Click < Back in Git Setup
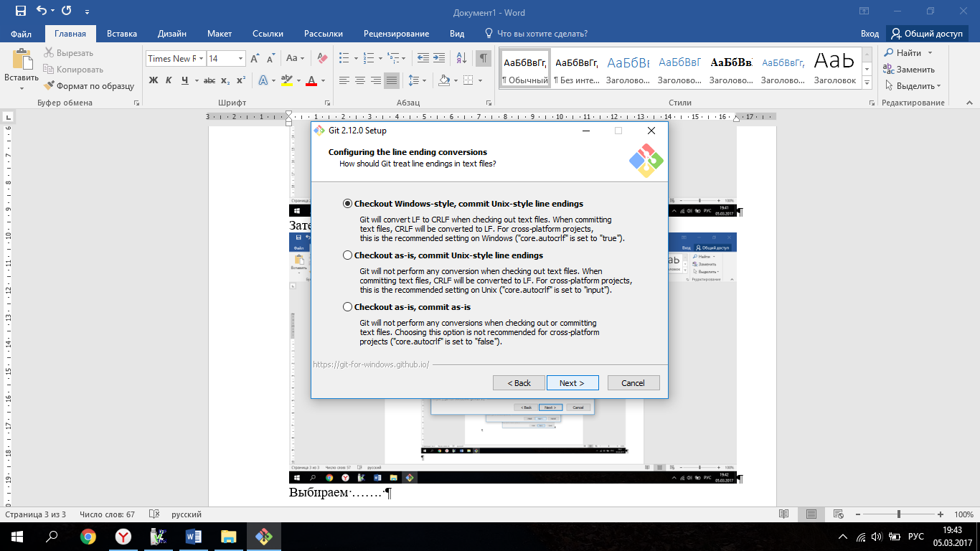980x551 pixels. click(x=519, y=383)
